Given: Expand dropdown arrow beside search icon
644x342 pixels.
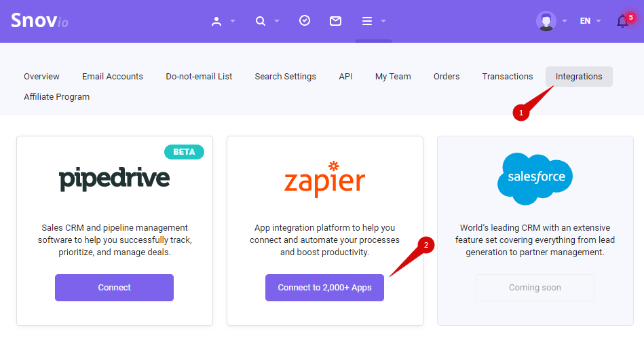Looking at the screenshot, I should pos(276,21).
